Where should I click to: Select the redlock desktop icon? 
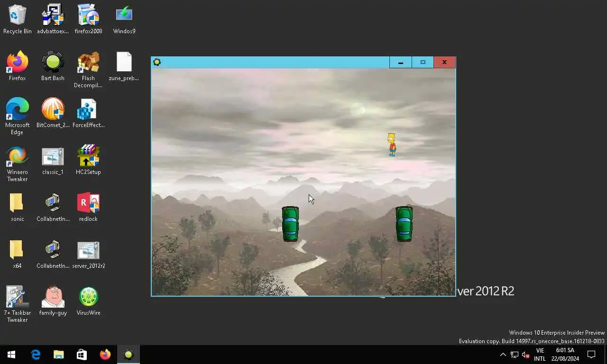(88, 207)
